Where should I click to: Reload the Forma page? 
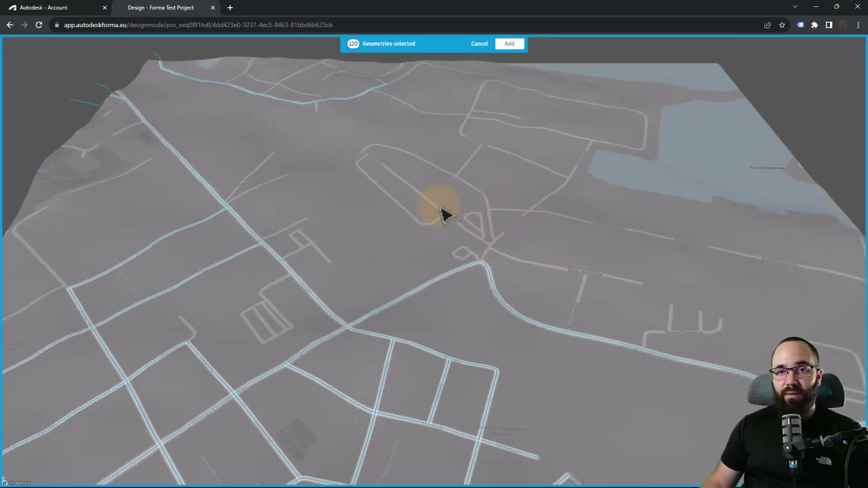(39, 25)
